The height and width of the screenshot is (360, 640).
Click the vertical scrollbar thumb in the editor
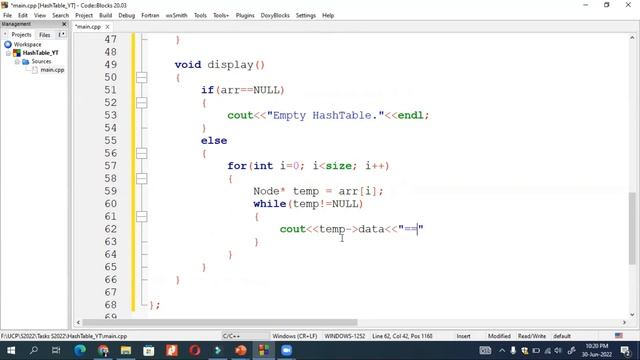click(632, 228)
